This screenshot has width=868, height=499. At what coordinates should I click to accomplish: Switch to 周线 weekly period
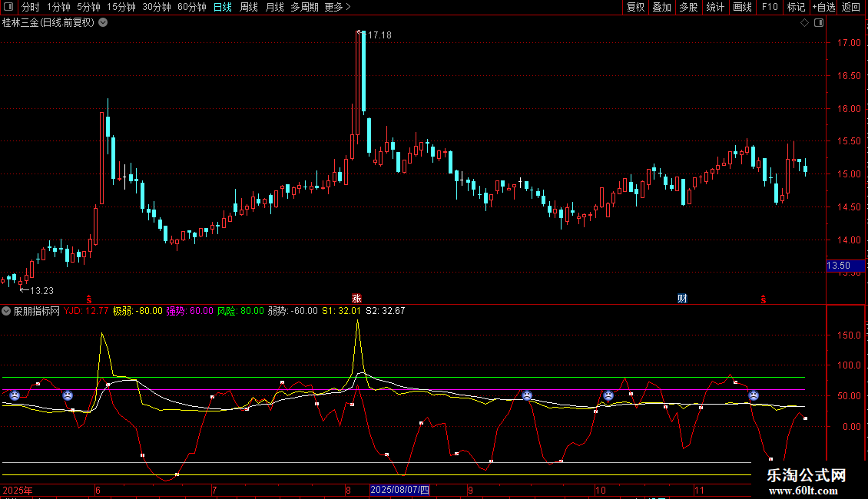click(x=249, y=7)
